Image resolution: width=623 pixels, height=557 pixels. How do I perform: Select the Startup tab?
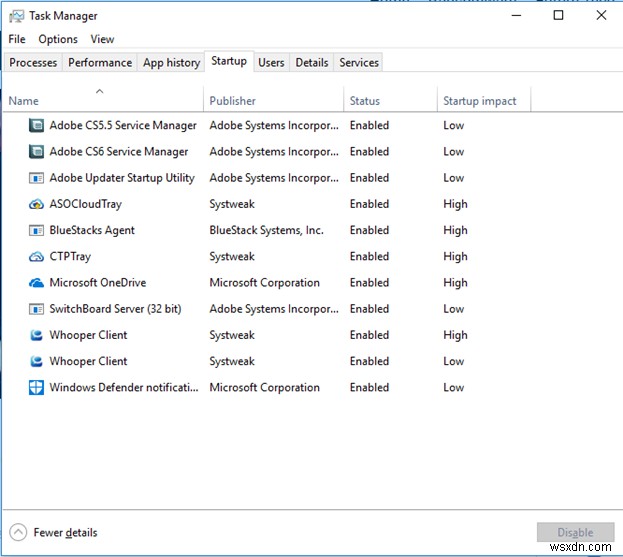pos(229,61)
